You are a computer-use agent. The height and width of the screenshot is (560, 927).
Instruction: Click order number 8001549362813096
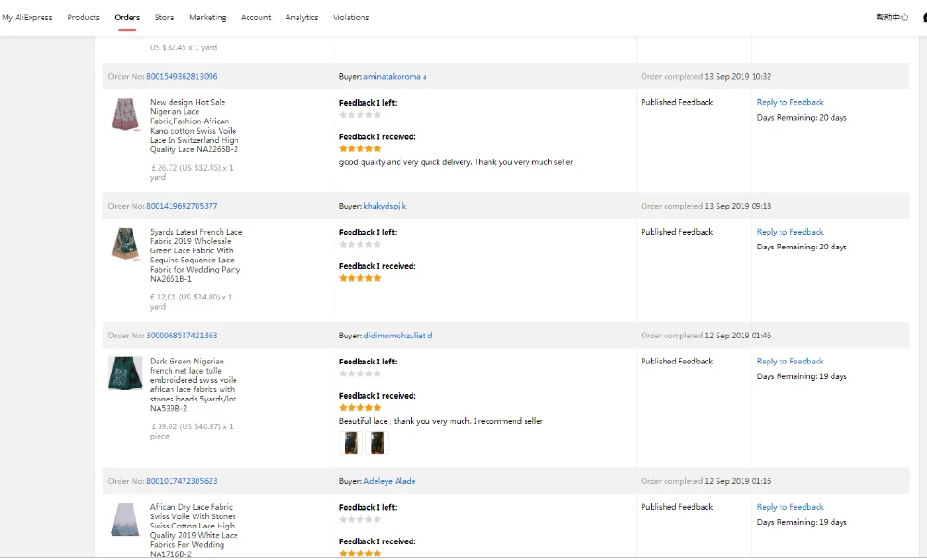(182, 77)
